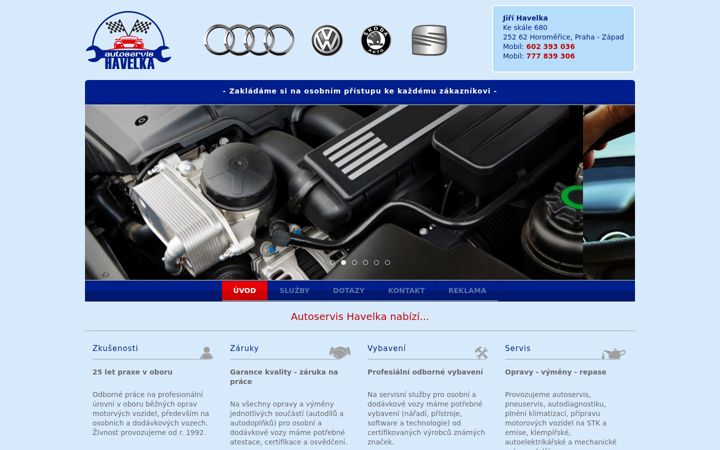
Task: Click the Škoda Auto logo
Action: [x=376, y=40]
